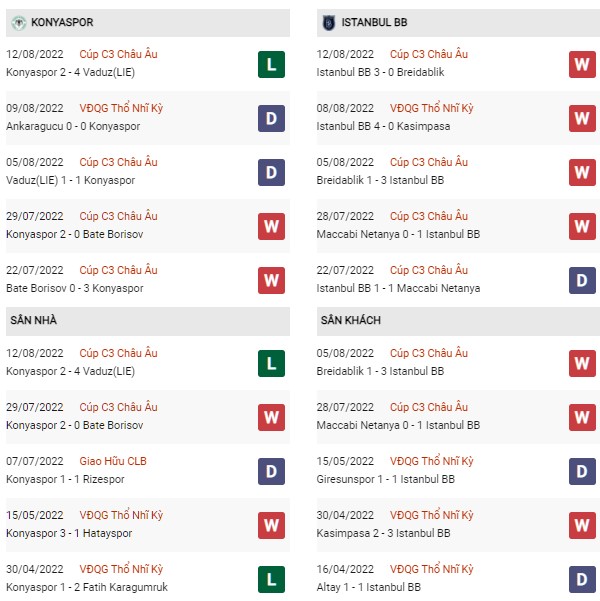Image resolution: width=600 pixels, height=601 pixels.
Task: Click the W badge for Istanbul BB 4-0 Kasimpasa
Action: (x=582, y=118)
